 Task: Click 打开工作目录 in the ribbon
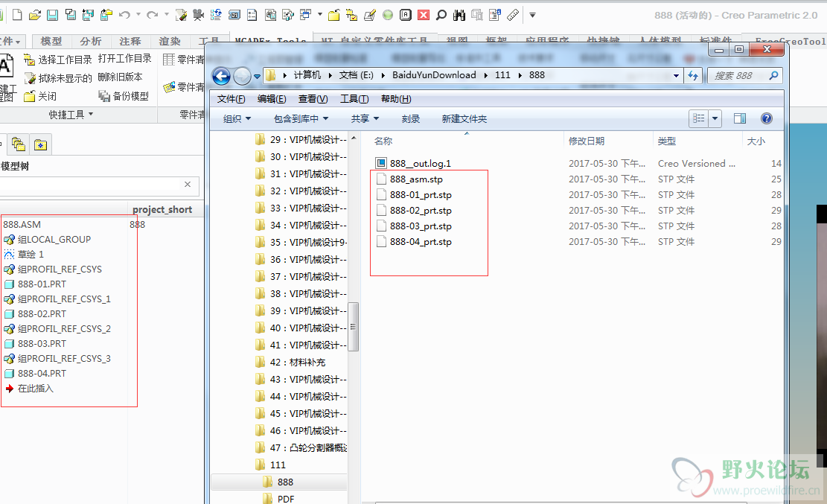124,59
